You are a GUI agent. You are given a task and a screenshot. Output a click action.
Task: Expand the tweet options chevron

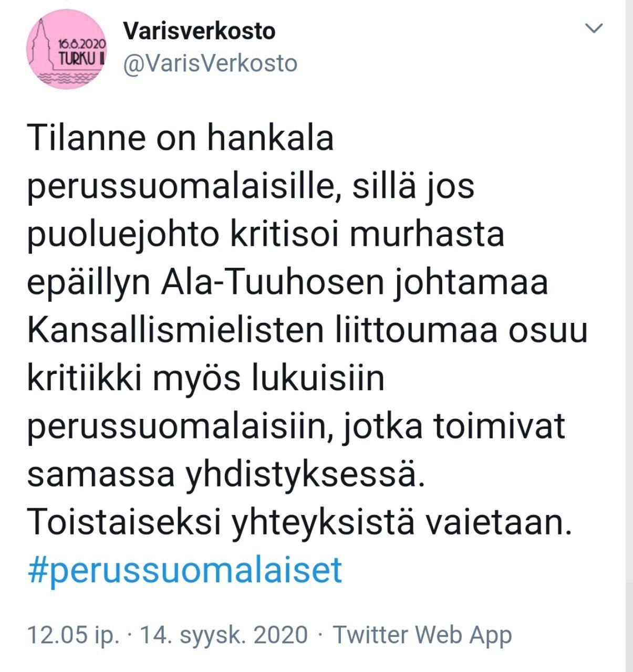[595, 29]
